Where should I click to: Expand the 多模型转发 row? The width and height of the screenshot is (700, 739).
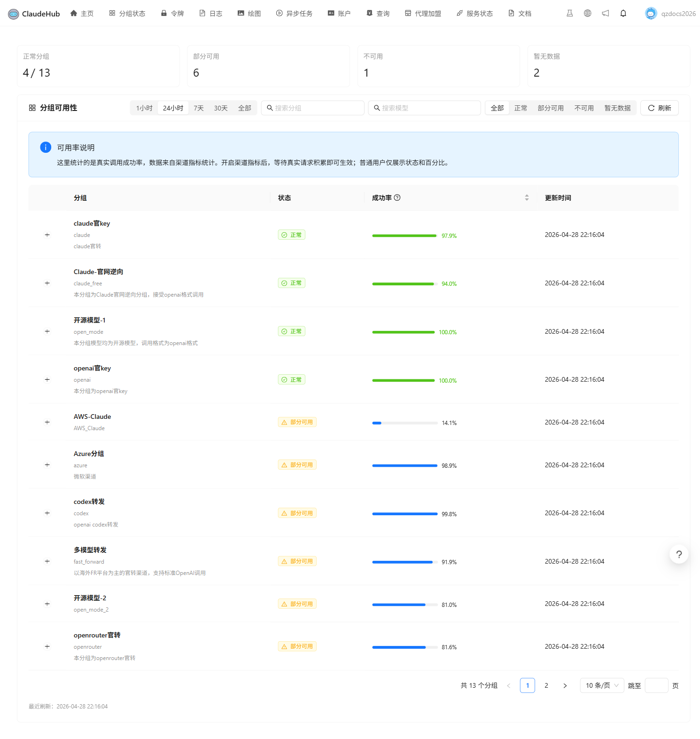pyautogui.click(x=47, y=561)
